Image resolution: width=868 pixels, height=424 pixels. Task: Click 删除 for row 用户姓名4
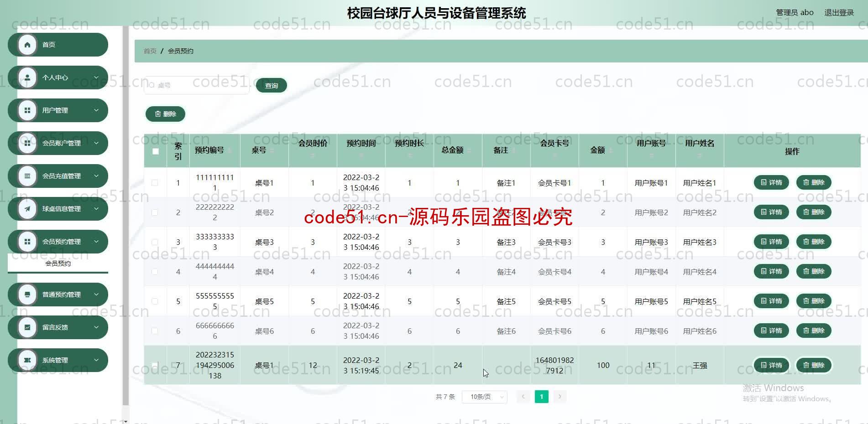click(814, 271)
